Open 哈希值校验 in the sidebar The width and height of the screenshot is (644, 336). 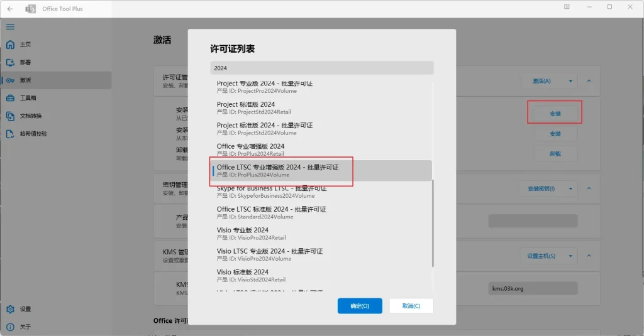click(34, 134)
